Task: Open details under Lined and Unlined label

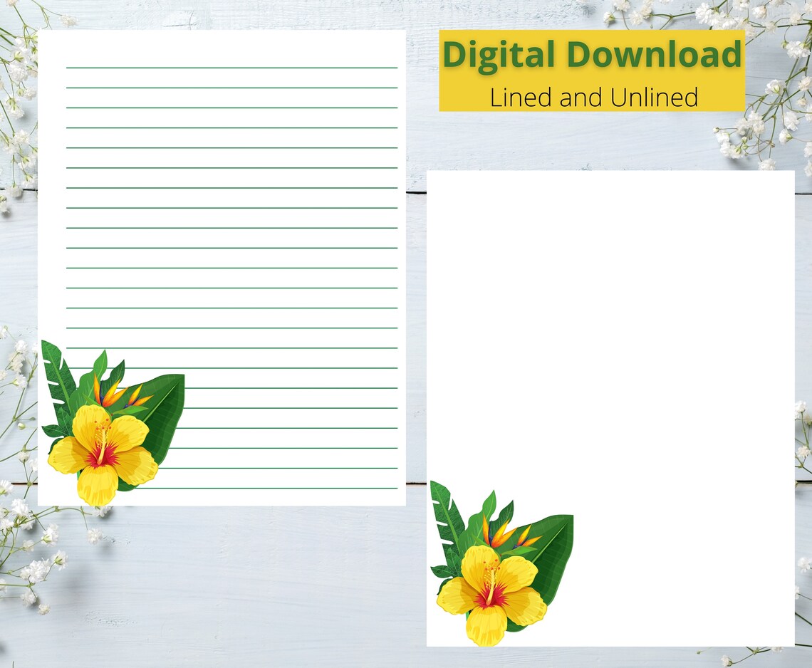Action: (595, 97)
